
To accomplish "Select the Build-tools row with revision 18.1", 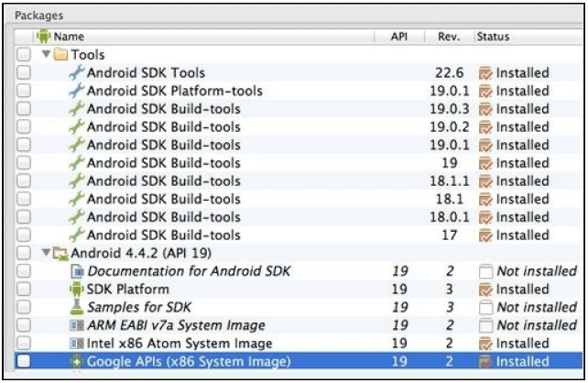I will [x=299, y=199].
